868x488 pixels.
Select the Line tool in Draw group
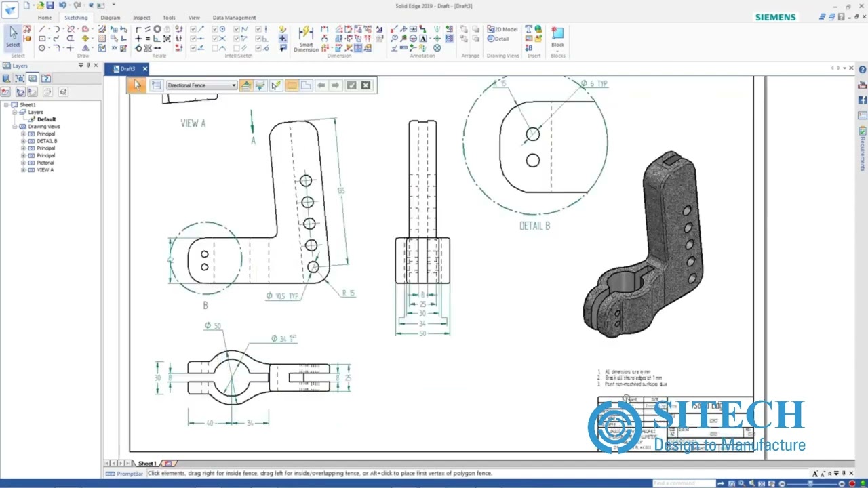[x=42, y=29]
